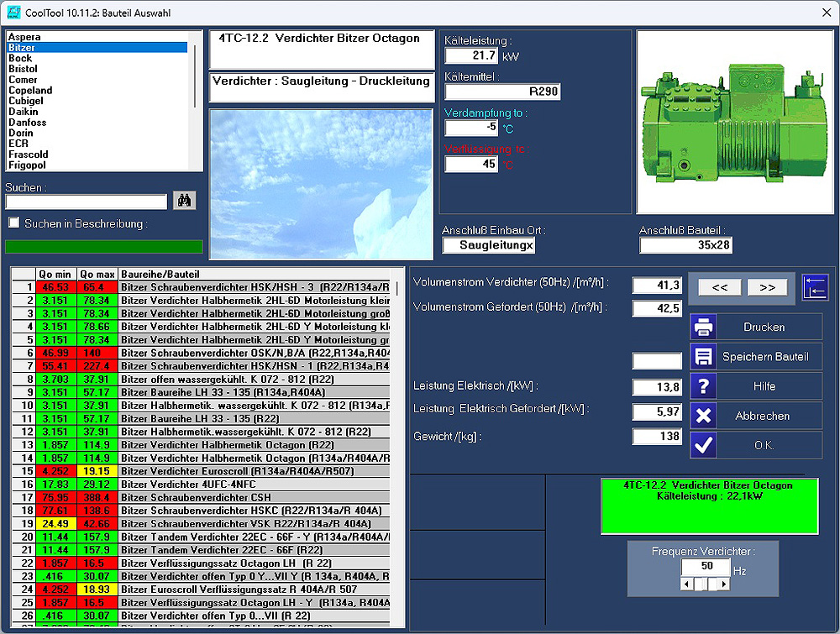
Task: Select row 21 Bitzer Tandem Verdichter (R22)
Action: pyautogui.click(x=202, y=550)
